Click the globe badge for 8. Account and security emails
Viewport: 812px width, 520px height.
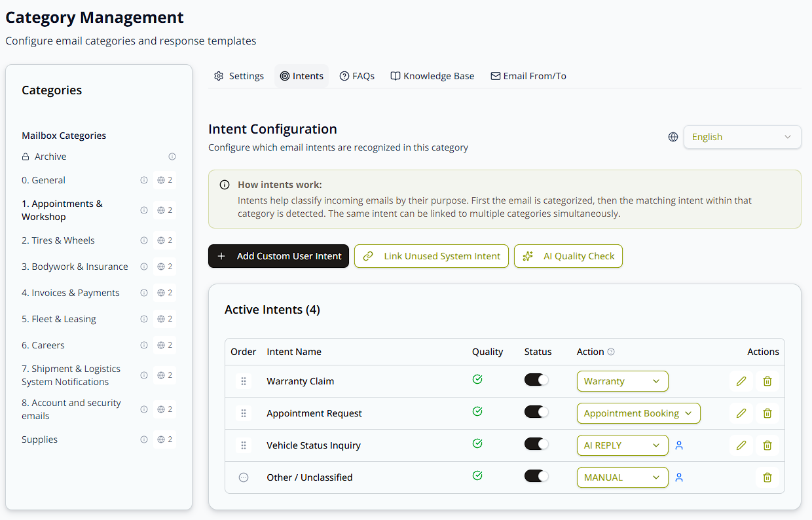(164, 409)
